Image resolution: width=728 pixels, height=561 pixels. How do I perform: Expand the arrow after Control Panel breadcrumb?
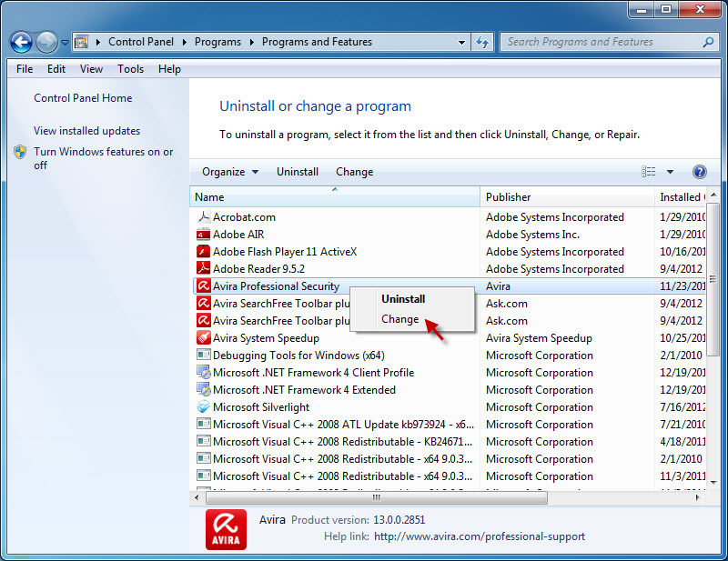185,42
